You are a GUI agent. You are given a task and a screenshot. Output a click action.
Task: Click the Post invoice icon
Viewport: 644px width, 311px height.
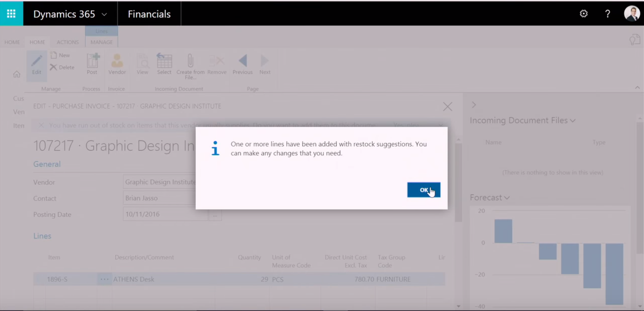tap(92, 64)
